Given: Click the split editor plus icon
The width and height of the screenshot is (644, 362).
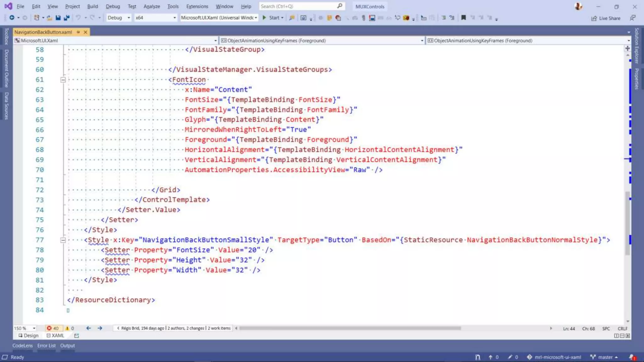Looking at the screenshot, I should (627, 48).
